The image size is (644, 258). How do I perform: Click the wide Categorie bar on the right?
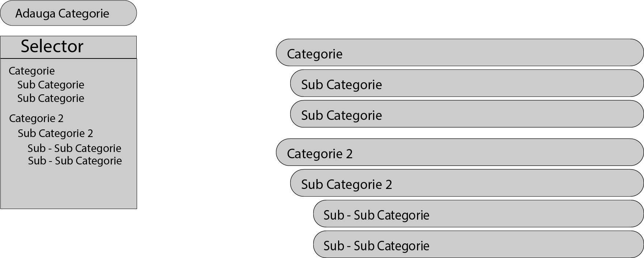[459, 53]
